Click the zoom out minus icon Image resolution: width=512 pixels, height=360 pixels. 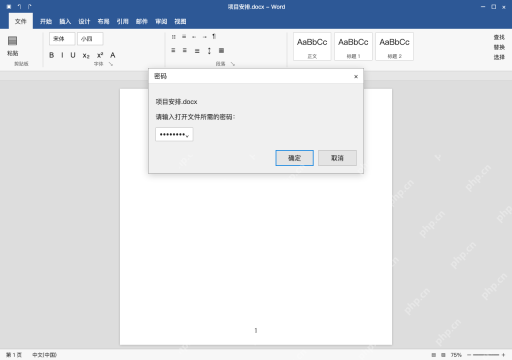coord(469,355)
